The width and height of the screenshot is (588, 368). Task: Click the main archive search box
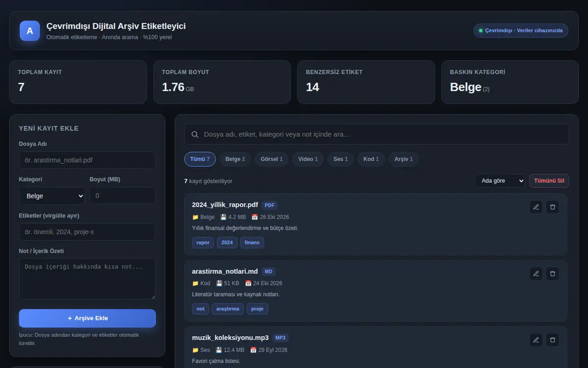[x=376, y=134]
